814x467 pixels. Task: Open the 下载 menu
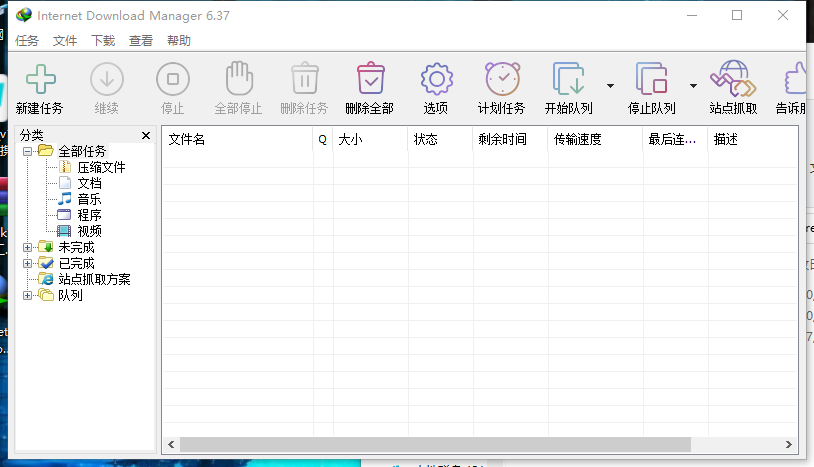tap(103, 40)
